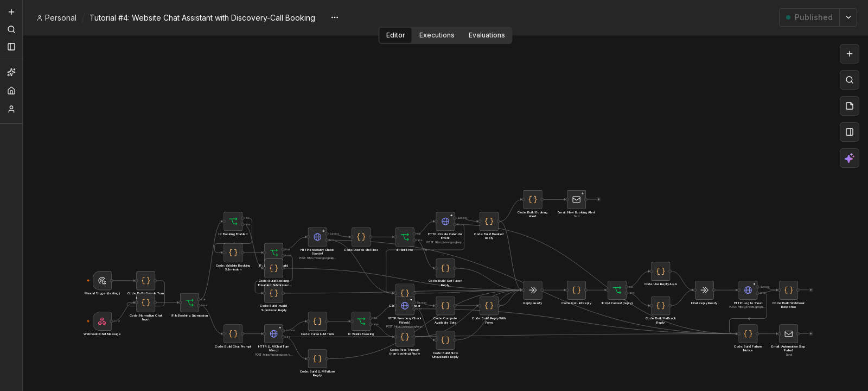This screenshot has width=868, height=391.
Task: Open the workflow three-dots options menu
Action: coord(335,17)
